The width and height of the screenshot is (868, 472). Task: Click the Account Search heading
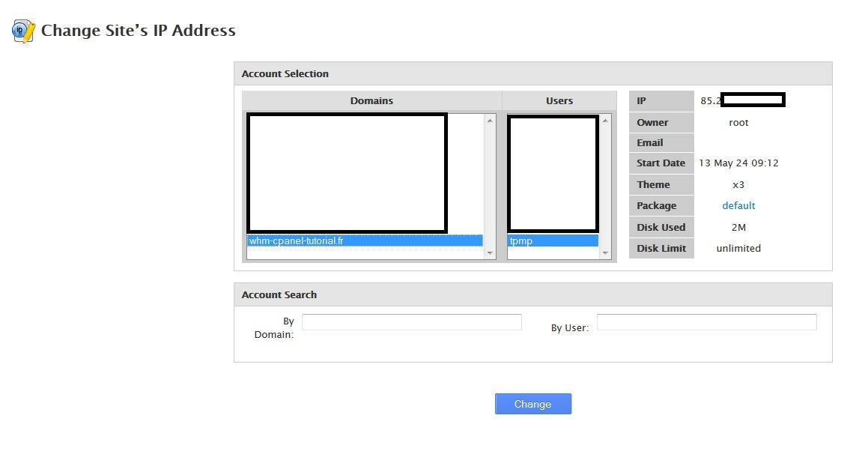[x=279, y=294]
